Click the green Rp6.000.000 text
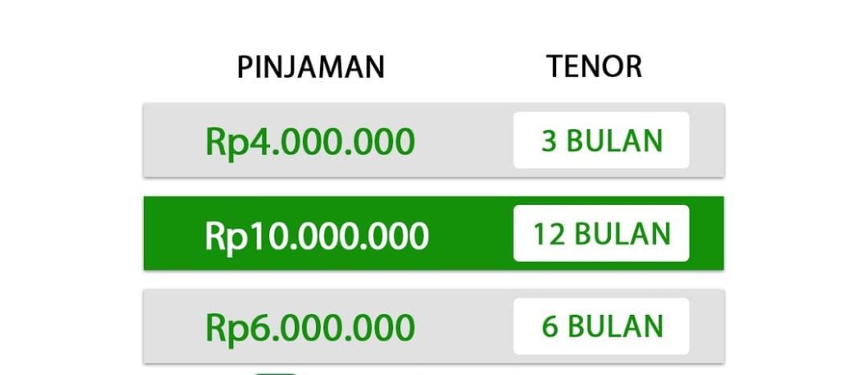868x375 pixels. 310,328
